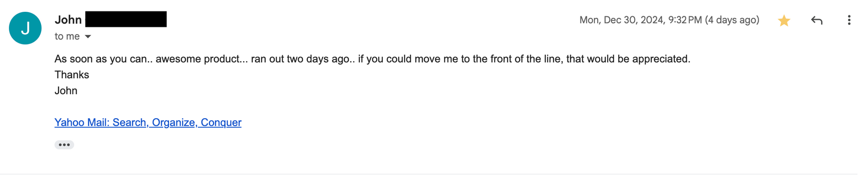Click the '(4 days ago)' relative date

pos(732,20)
